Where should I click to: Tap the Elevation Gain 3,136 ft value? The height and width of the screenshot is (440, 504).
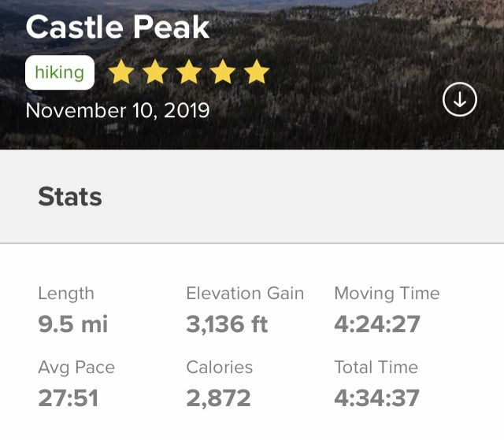[227, 324]
